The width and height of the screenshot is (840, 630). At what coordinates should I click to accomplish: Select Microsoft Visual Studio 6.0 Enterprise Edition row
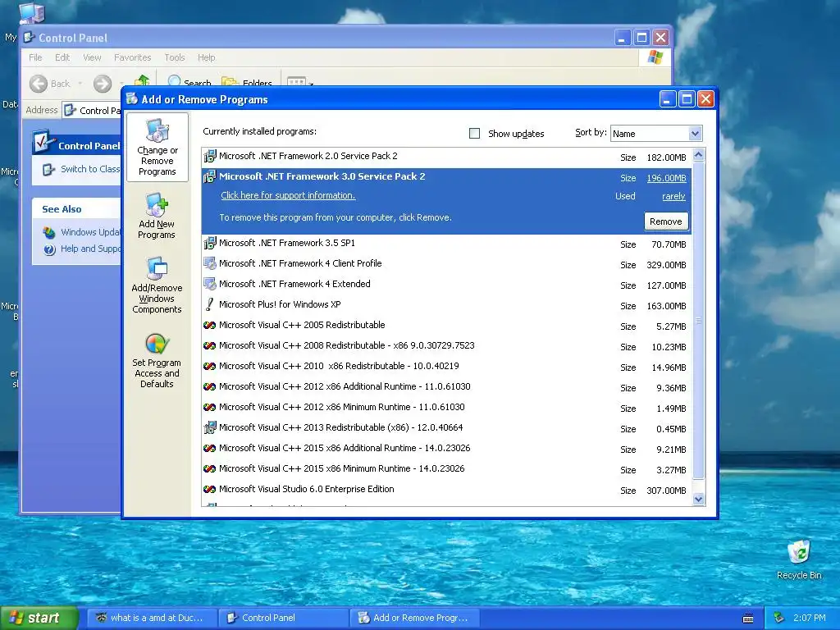[446, 490]
